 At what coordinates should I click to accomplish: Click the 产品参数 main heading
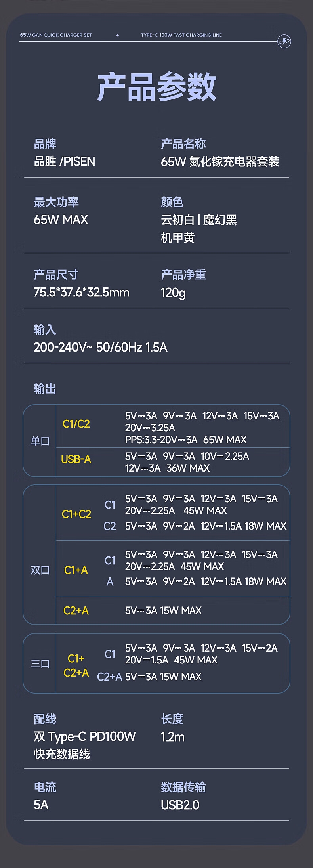(156, 87)
